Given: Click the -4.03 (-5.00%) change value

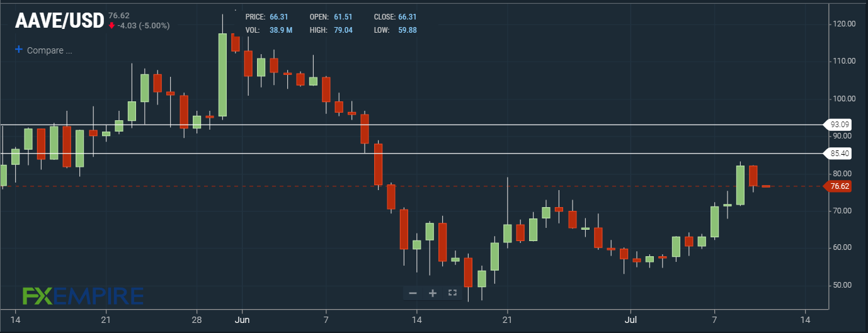Looking at the screenshot, I should point(142,26).
